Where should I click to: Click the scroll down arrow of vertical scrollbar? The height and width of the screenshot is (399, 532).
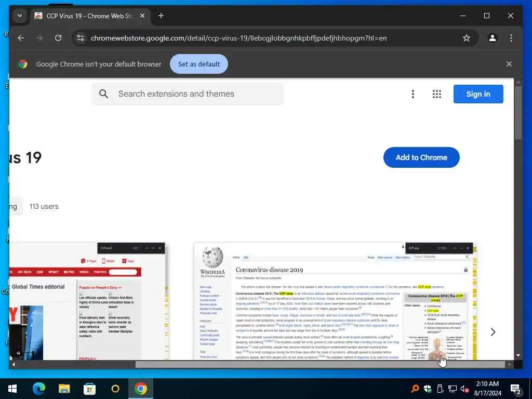(518, 355)
